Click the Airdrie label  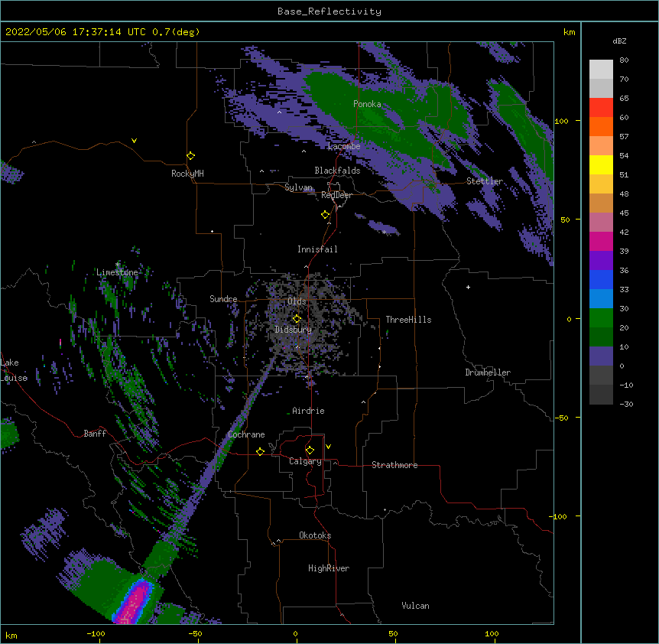click(x=309, y=411)
